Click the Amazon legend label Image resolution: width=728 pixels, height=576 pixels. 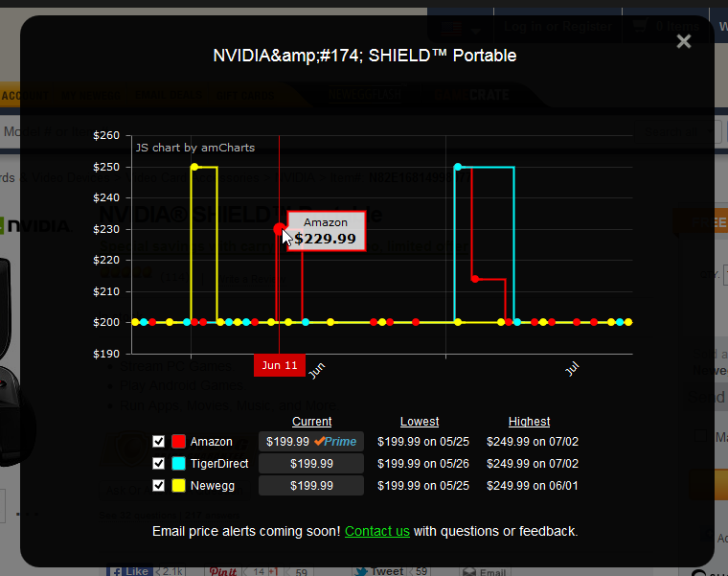212,441
